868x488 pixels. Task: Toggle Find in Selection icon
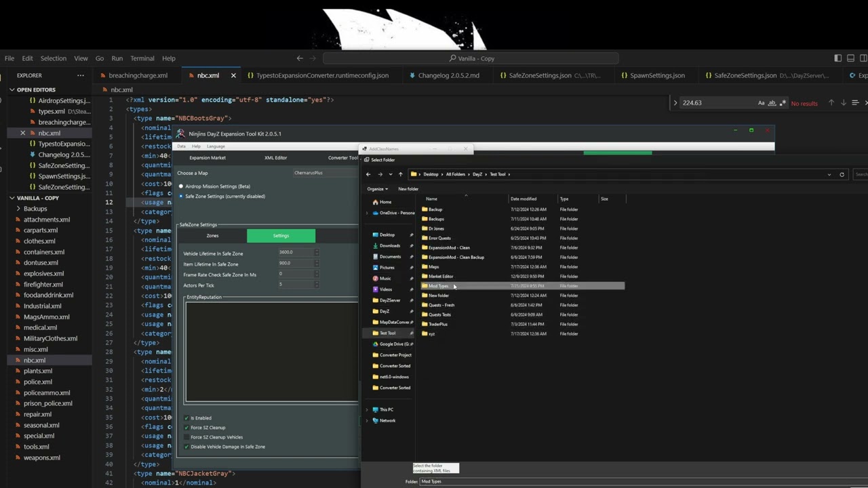[x=855, y=103]
